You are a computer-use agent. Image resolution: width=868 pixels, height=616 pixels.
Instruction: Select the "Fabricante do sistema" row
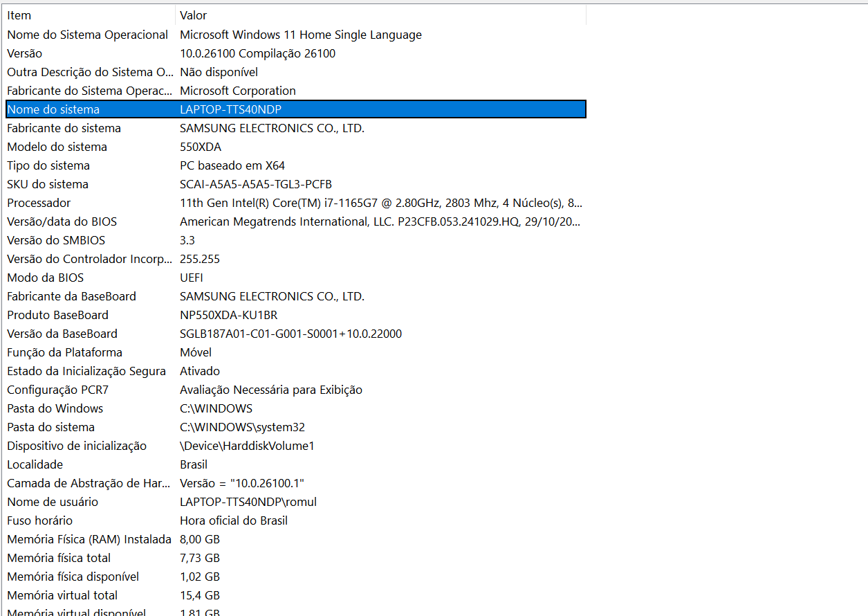pos(296,128)
